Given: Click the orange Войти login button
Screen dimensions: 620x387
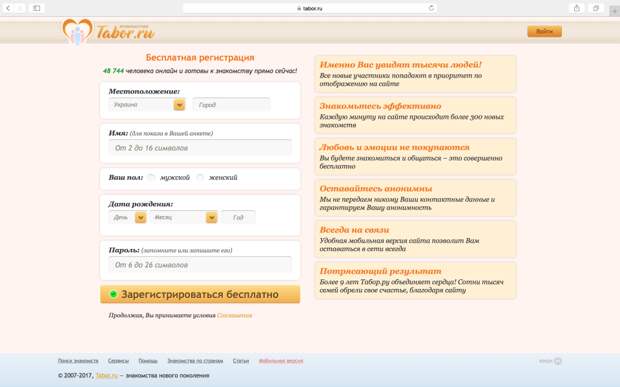Looking at the screenshot, I should (x=544, y=31).
